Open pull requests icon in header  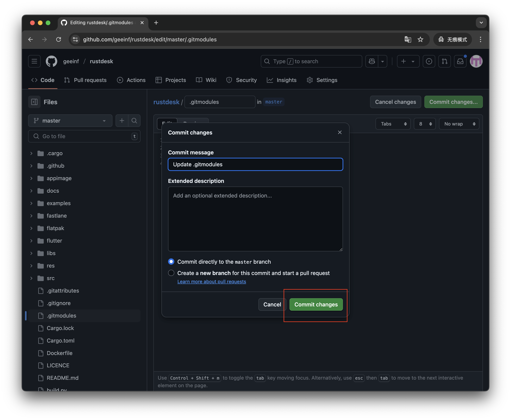pyautogui.click(x=444, y=61)
